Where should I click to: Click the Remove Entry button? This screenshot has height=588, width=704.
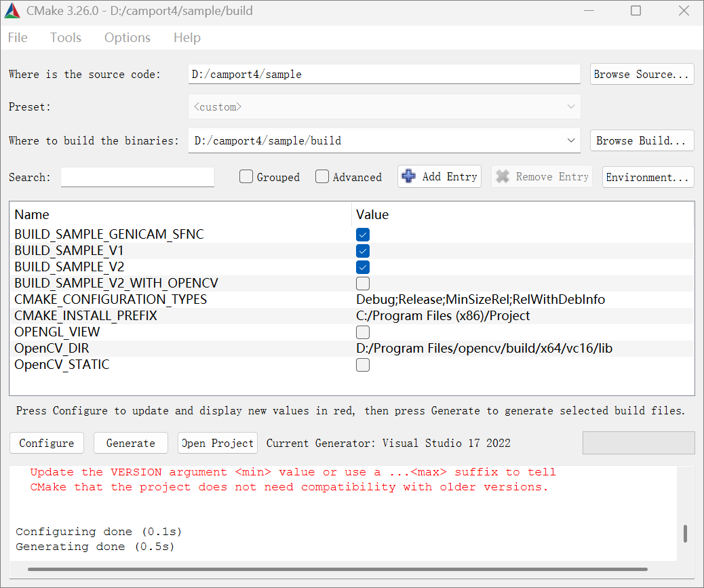point(542,176)
